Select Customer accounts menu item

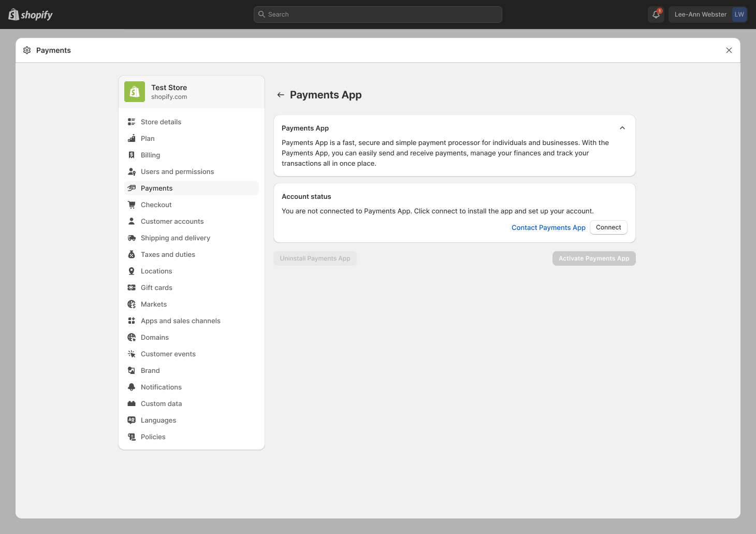pyautogui.click(x=192, y=221)
